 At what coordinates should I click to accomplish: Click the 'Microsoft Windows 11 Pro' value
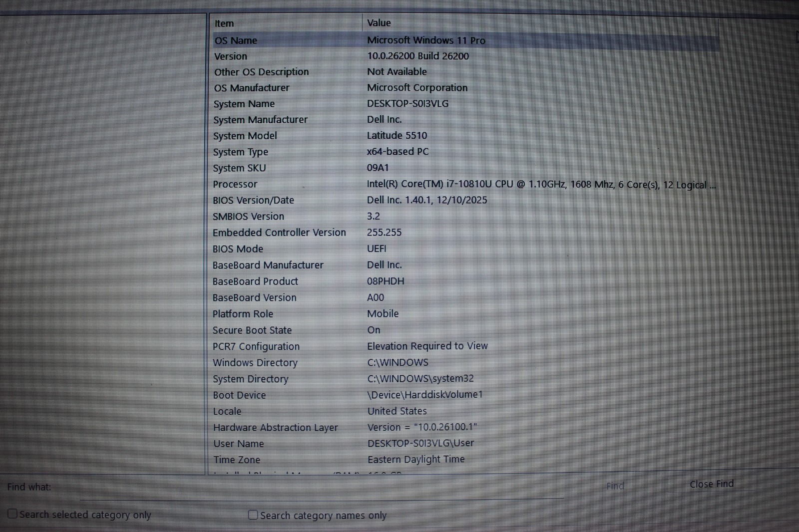(426, 40)
